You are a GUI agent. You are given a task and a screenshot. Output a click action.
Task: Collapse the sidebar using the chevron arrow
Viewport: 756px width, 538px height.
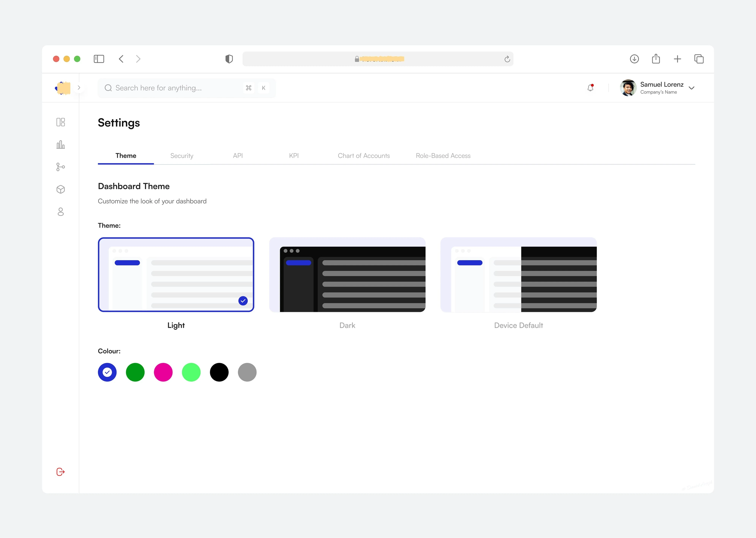[79, 87]
